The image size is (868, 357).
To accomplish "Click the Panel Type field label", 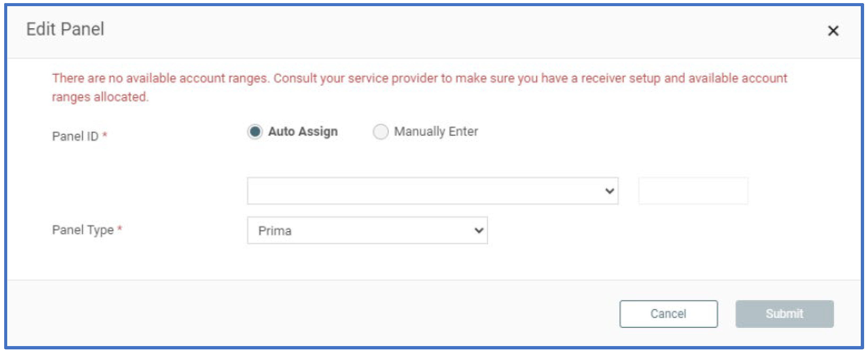I will click(83, 230).
